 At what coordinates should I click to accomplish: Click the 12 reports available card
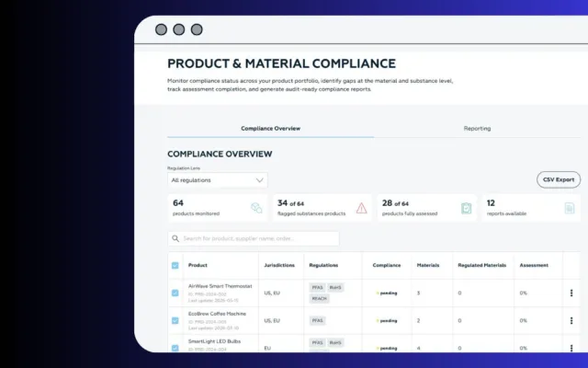tap(531, 208)
